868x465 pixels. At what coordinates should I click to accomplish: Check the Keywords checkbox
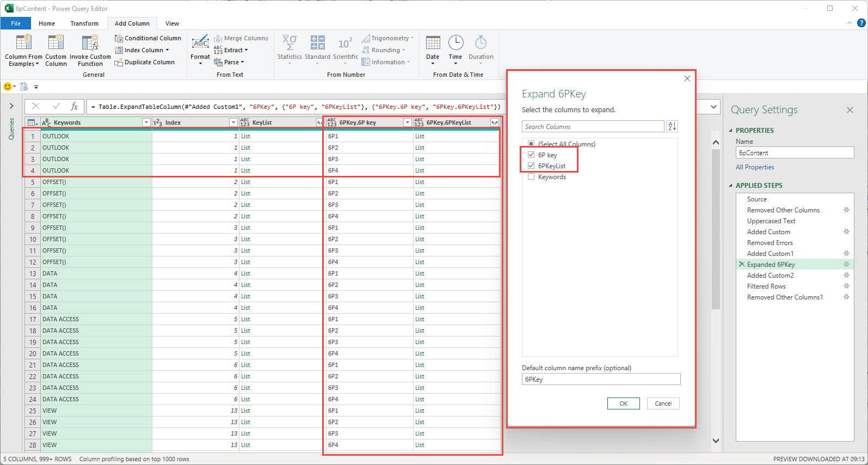click(531, 177)
